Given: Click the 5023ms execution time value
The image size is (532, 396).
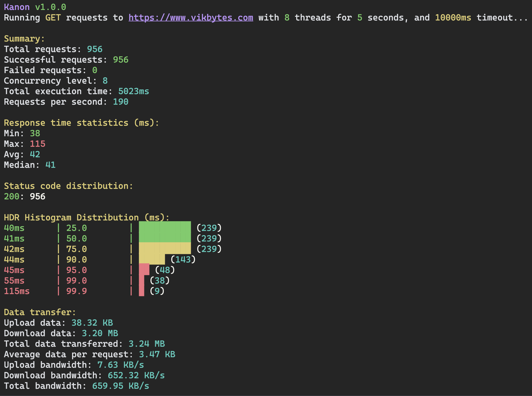Looking at the screenshot, I should pos(134,91).
